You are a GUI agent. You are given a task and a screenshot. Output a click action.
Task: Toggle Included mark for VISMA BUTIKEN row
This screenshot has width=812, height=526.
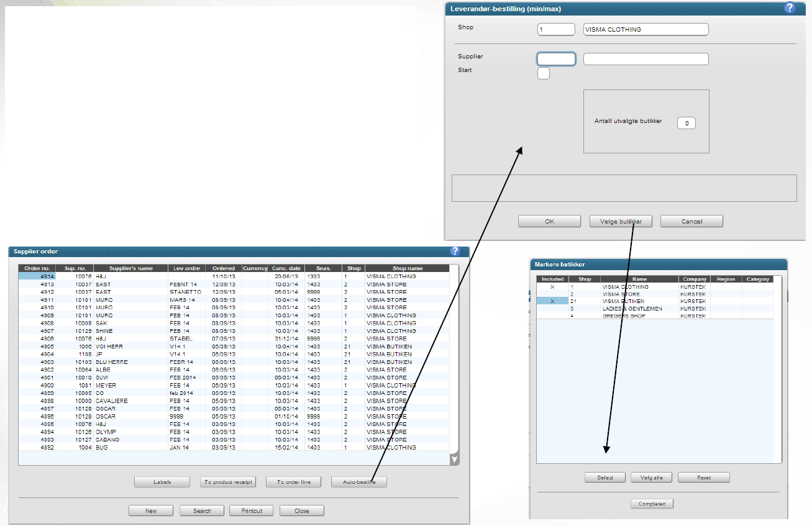pos(552,301)
